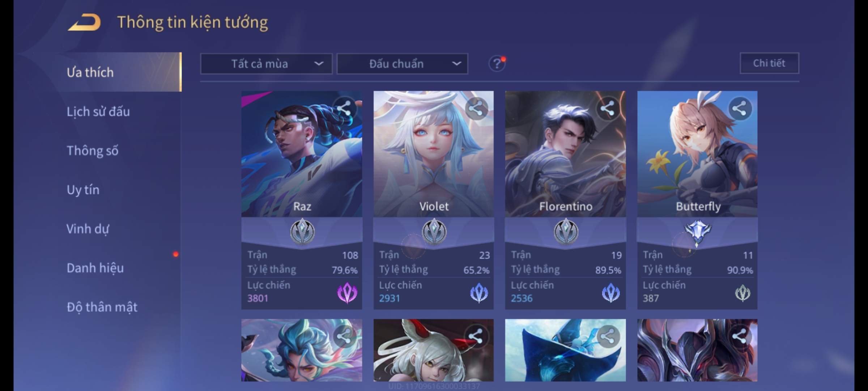Viewport: 868px width, 391px height.
Task: Open the Florentino hero portrait
Action: tap(565, 154)
